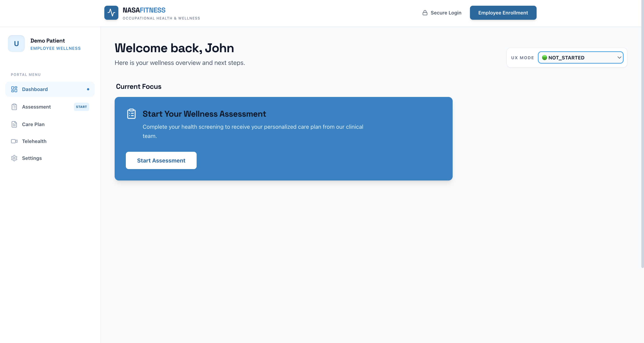Click the Start Assessment button
The width and height of the screenshot is (644, 343).
161,160
